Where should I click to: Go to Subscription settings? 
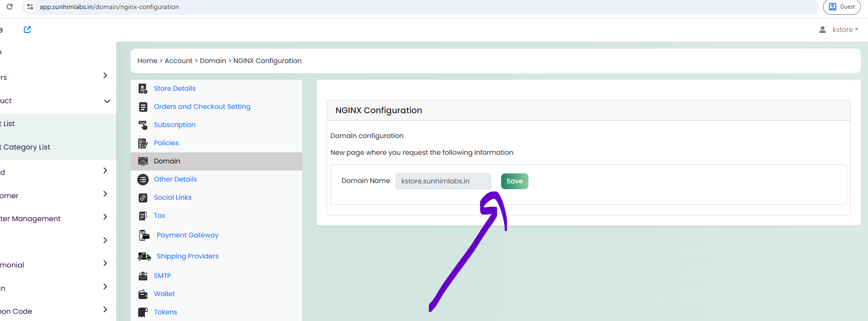pos(175,125)
